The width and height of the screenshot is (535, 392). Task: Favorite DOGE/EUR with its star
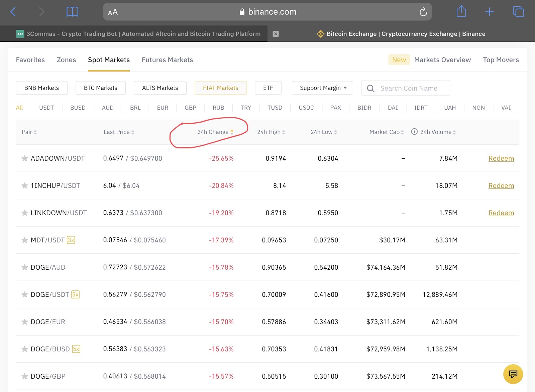pyautogui.click(x=24, y=322)
